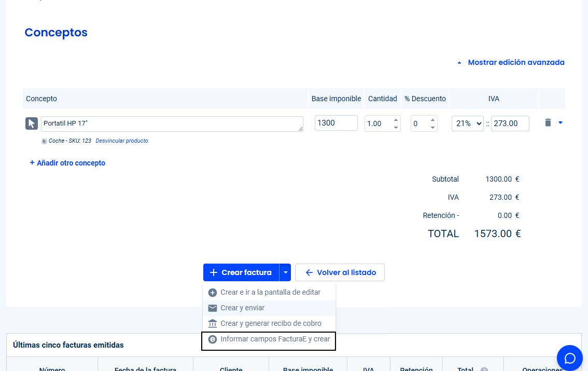Screen dimensions: 588x371
Task: Click the small product tag icon
Action: pos(44,141)
